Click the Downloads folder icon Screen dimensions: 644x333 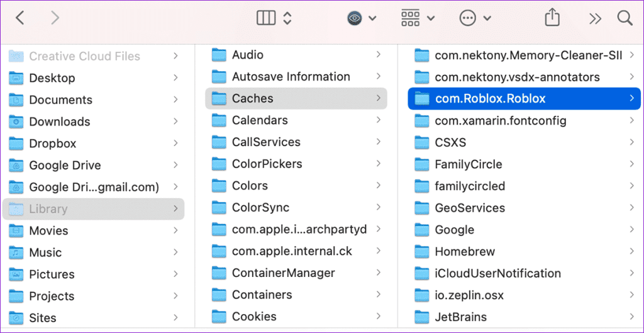[16, 121]
